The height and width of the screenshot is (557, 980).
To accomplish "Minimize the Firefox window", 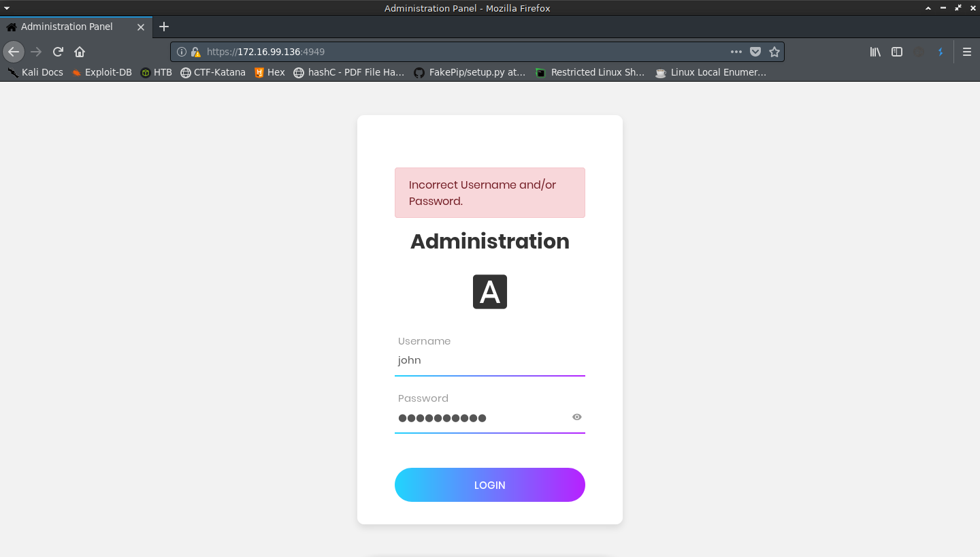I will tap(943, 8).
